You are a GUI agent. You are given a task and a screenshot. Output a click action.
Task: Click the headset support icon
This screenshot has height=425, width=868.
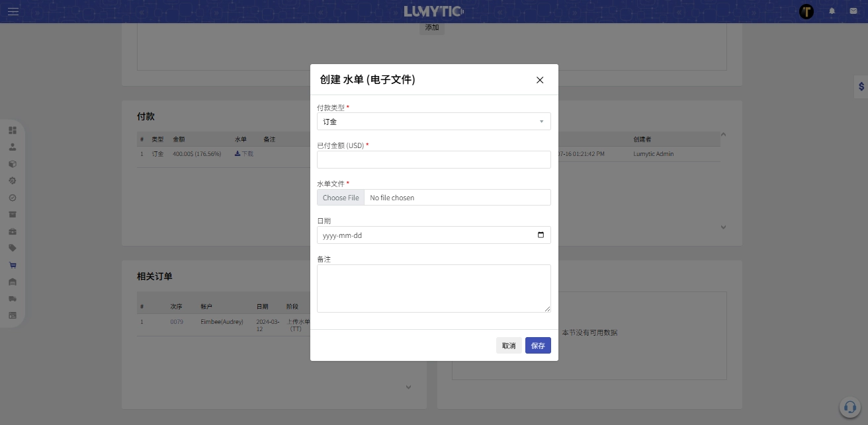point(849,407)
